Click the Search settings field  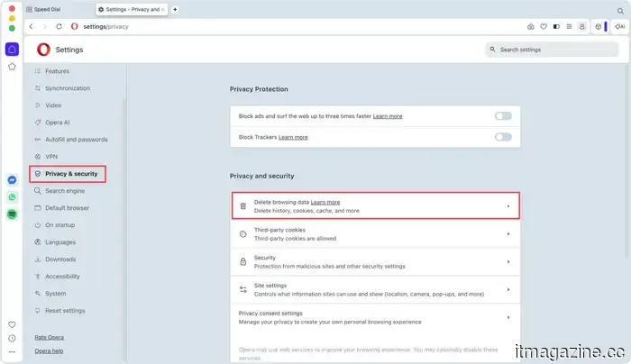click(x=552, y=50)
